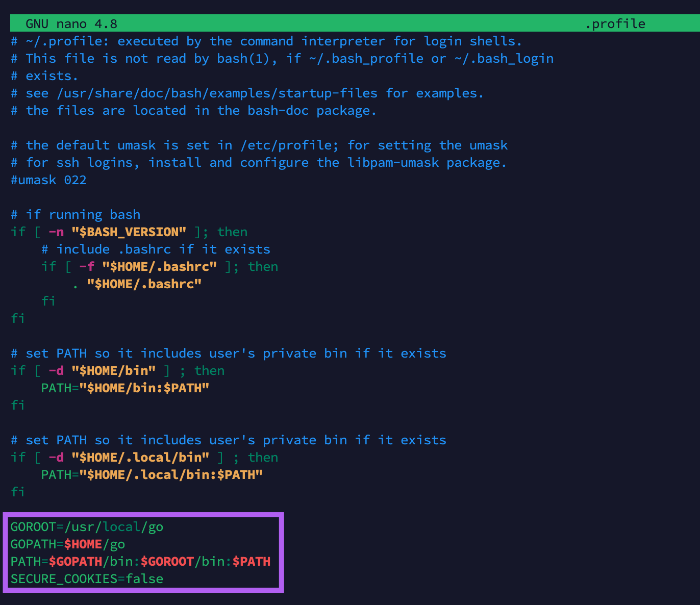Click the first fi keyword closing the bashrc check

coord(48,301)
